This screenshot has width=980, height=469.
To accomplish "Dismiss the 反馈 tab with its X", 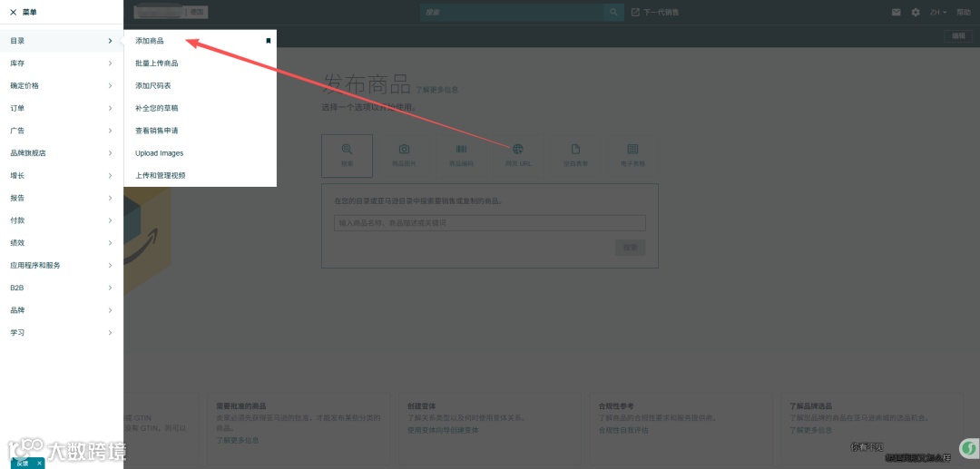I will point(39,464).
